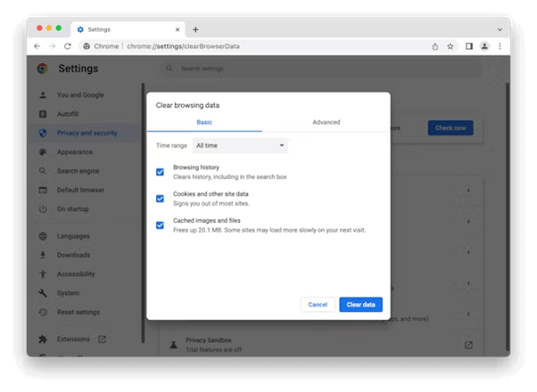The image size is (537, 392).
Task: Click the Downloads arrow icon
Action: 43,255
